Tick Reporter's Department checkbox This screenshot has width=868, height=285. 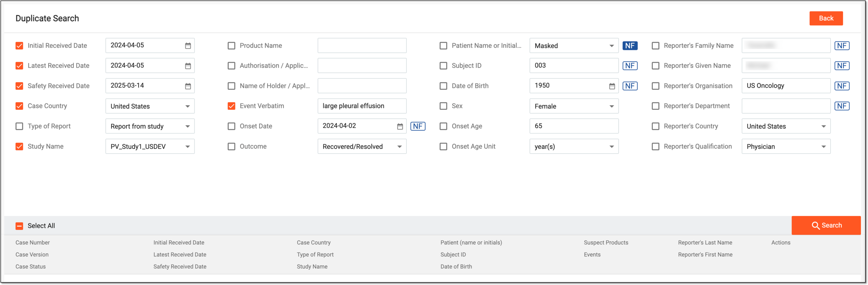click(656, 106)
